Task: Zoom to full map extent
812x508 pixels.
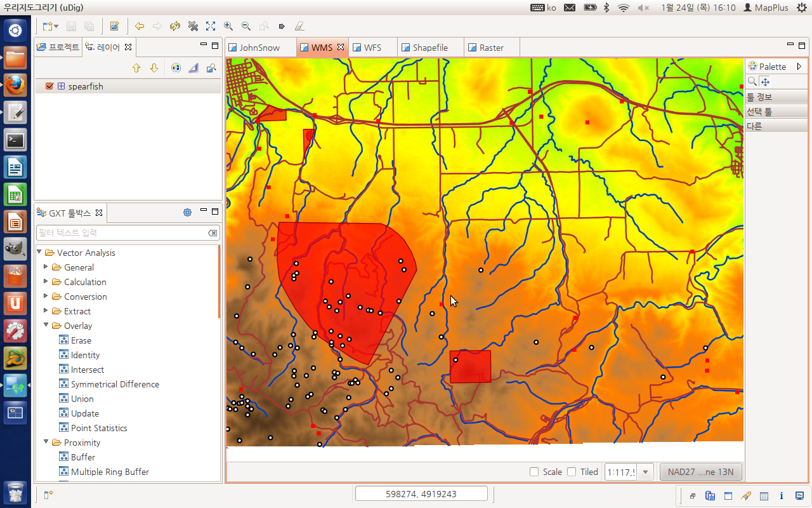Action: (211, 27)
